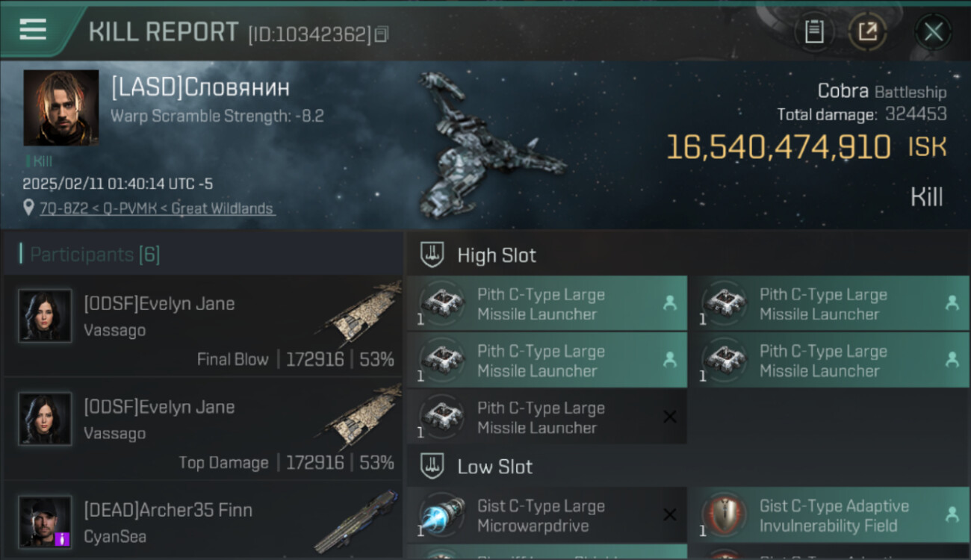Select the destroyed Pith C-Type launcher with X
Screen dimensions: 971x560
pos(547,417)
